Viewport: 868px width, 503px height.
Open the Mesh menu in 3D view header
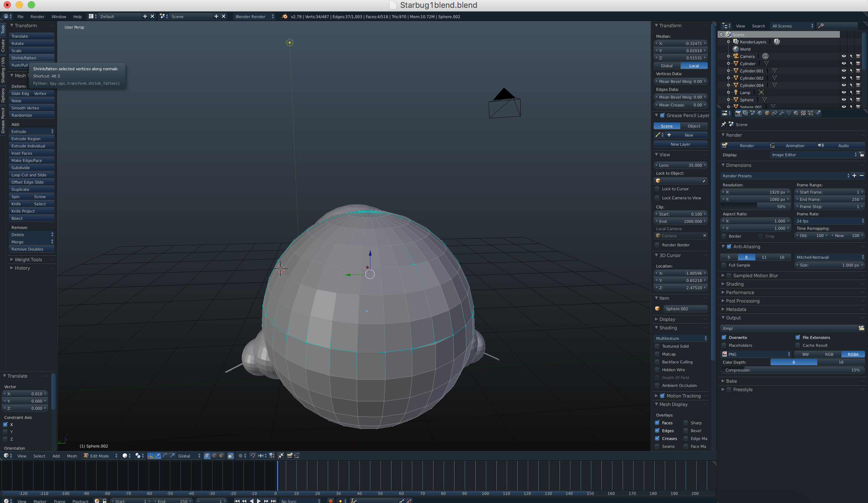tap(72, 456)
